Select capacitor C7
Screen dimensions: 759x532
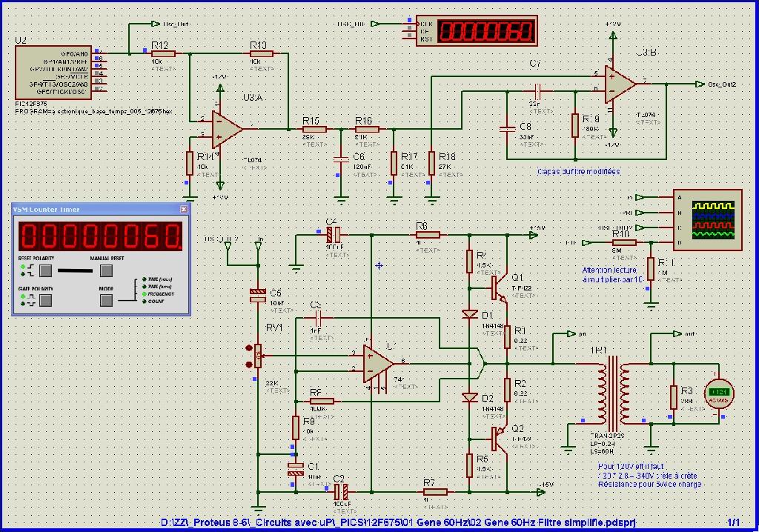[x=537, y=91]
